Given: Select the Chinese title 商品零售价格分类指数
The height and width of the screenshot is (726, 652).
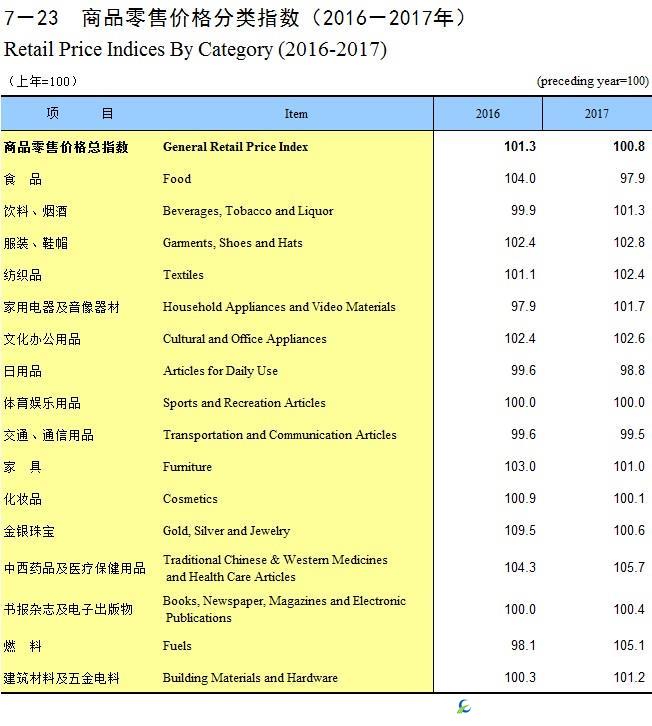Looking at the screenshot, I should [190, 19].
